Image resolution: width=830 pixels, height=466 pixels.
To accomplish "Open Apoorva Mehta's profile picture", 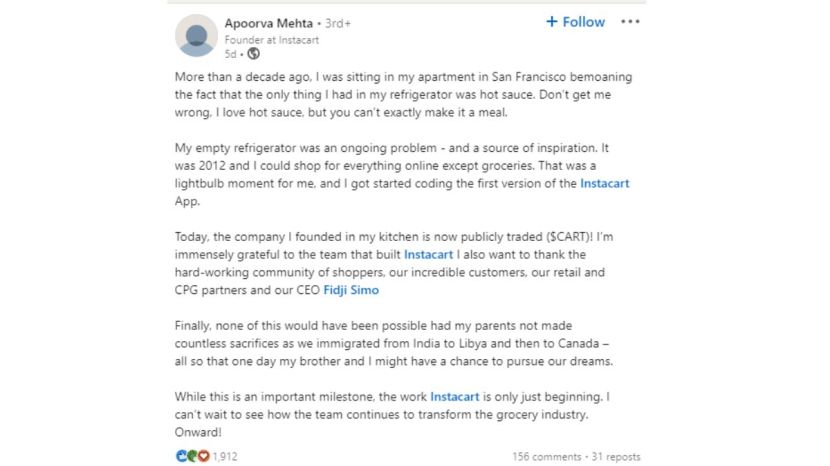I will tap(196, 35).
